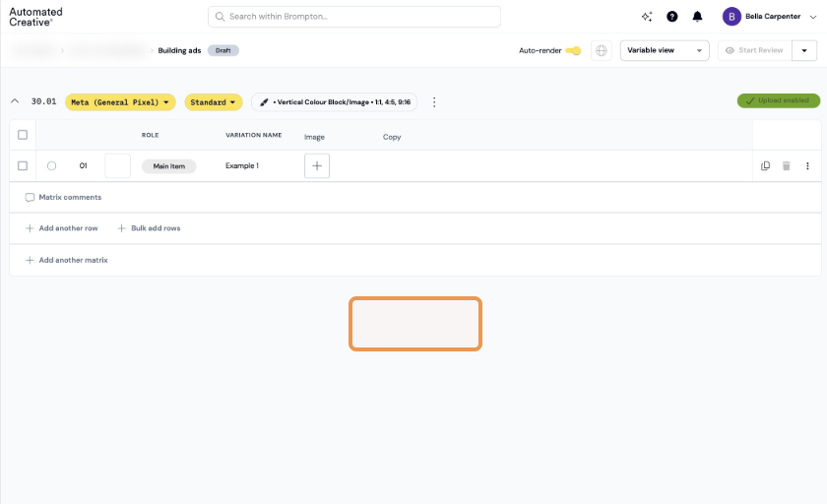Click the Draft status badge
Image resolution: width=827 pixels, height=504 pixels.
pos(223,50)
